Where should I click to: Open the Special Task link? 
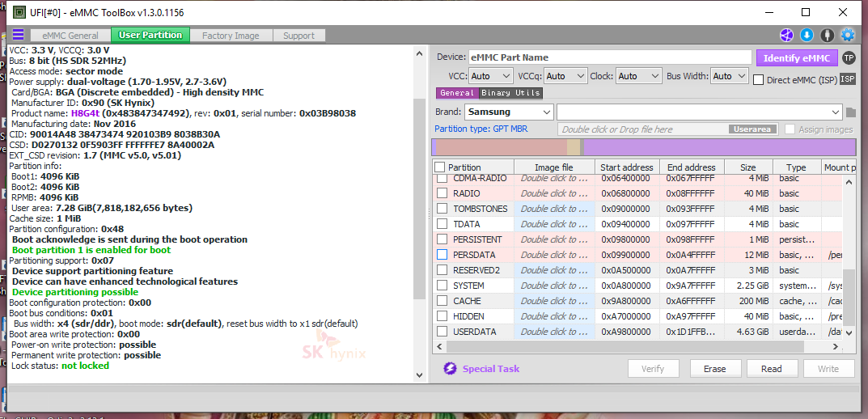pos(491,369)
